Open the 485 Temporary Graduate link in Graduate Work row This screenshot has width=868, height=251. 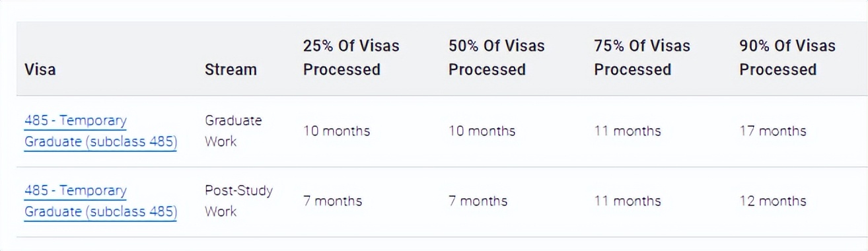coord(100,131)
